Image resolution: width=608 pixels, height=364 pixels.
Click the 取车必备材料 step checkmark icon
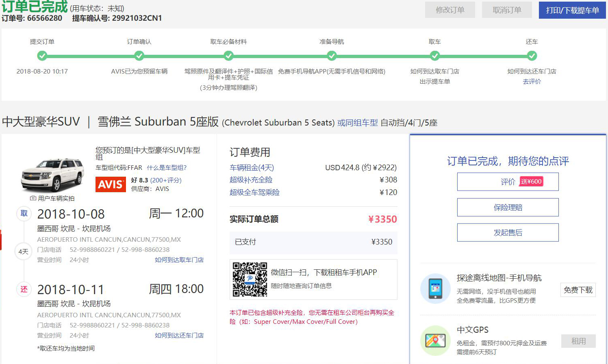[x=228, y=56]
